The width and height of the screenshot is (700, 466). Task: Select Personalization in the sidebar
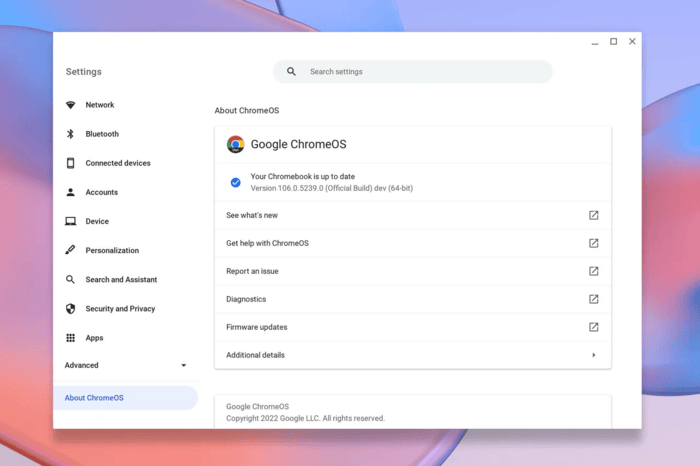tap(112, 250)
